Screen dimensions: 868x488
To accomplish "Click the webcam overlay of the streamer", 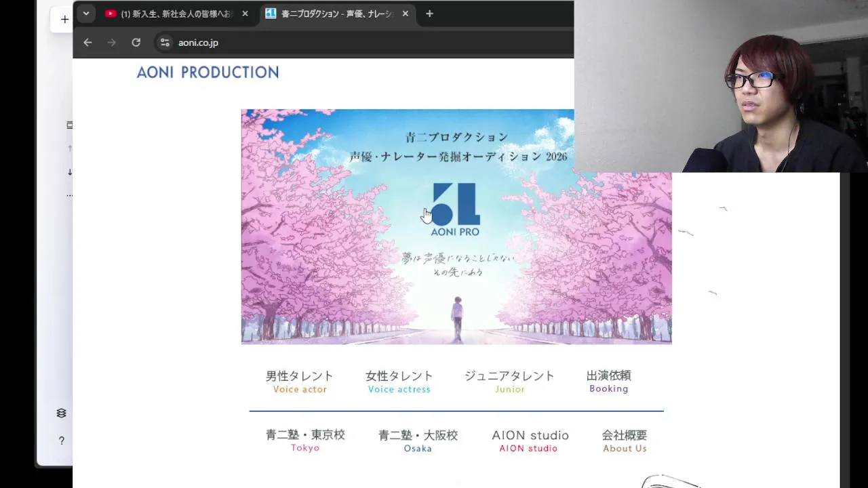I will pyautogui.click(x=721, y=86).
